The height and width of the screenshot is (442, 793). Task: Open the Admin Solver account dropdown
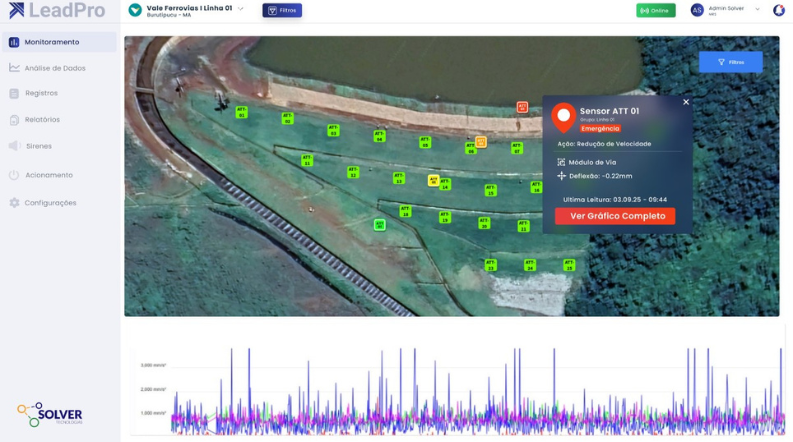point(757,9)
